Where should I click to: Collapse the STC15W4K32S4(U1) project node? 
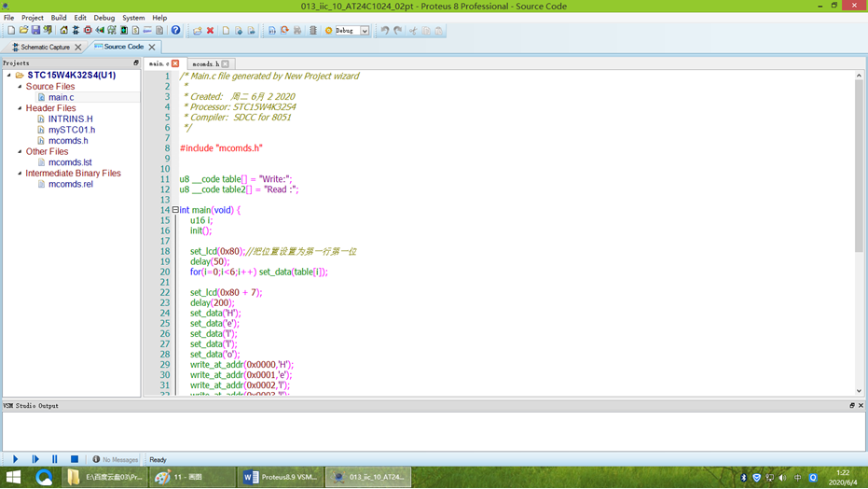[x=8, y=75]
